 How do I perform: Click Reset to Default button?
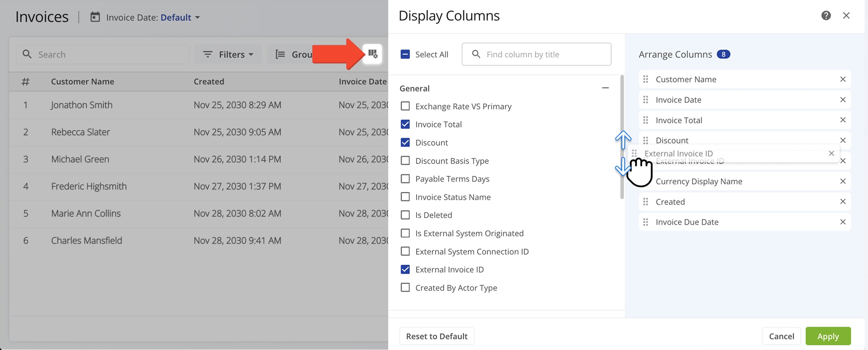tap(437, 336)
